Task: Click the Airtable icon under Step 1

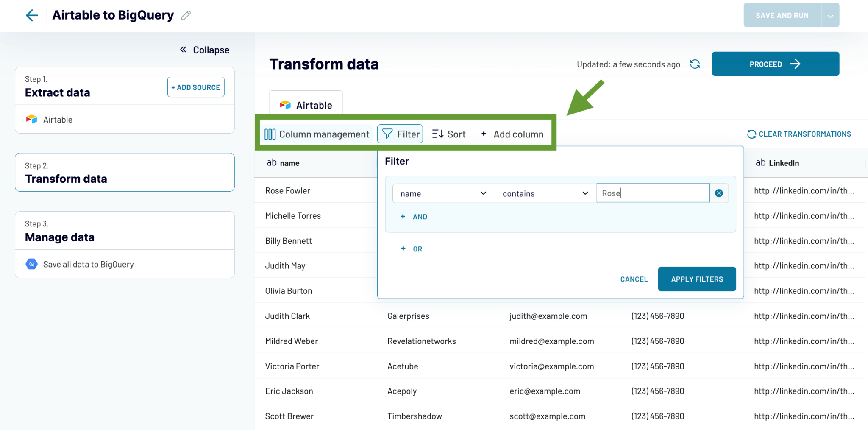Action: (31, 119)
